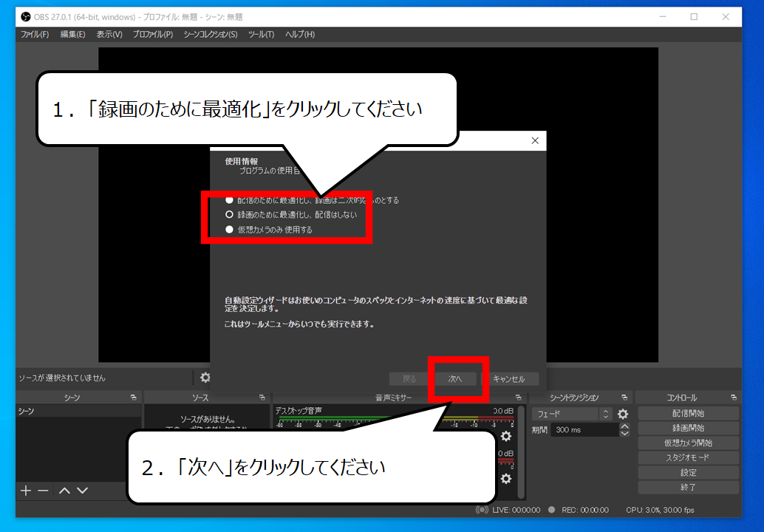This screenshot has height=532, width=764.
Task: Open 設定 from the controls panel
Action: tap(688, 473)
